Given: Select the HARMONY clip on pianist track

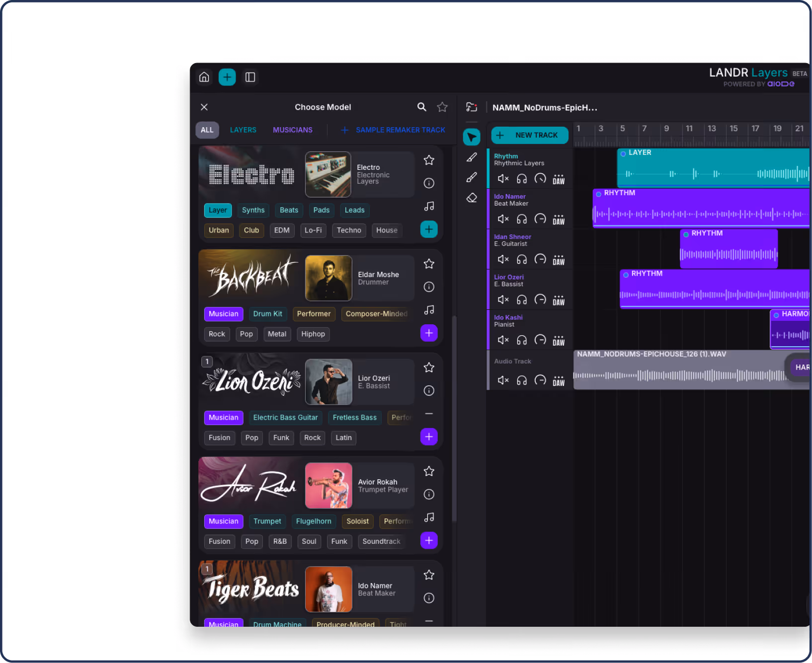Looking at the screenshot, I should (790, 329).
